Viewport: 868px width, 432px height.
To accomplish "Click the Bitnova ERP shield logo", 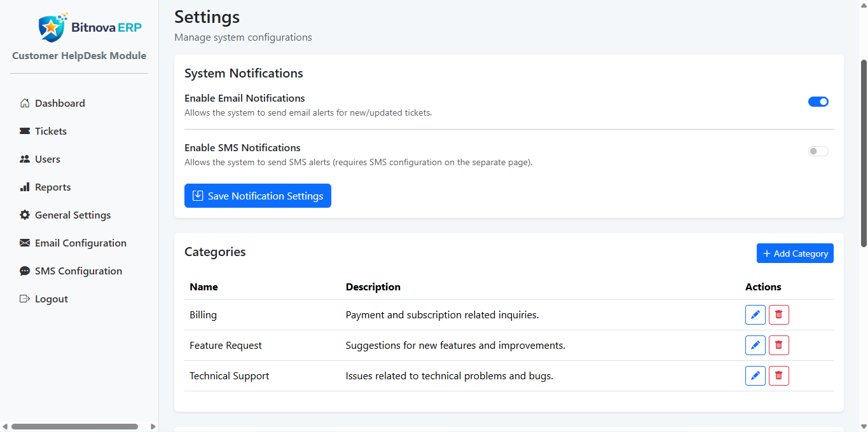I will coord(50,28).
